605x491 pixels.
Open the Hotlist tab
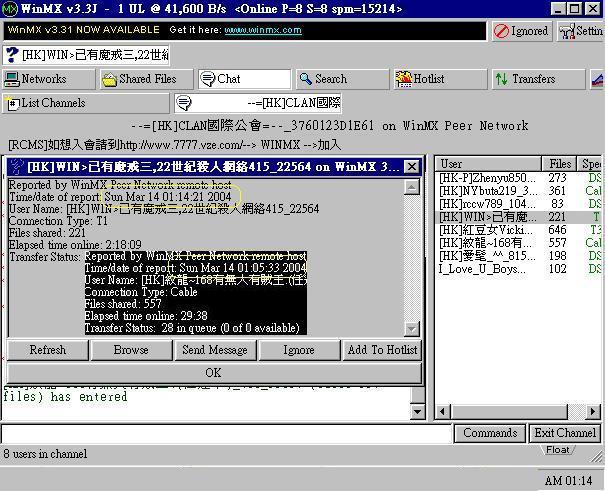[440, 79]
